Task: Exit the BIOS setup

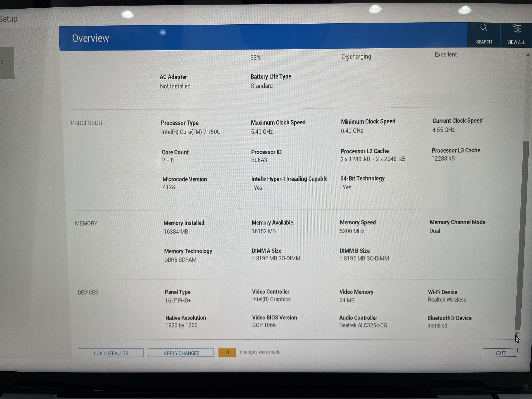Action: pos(500,353)
